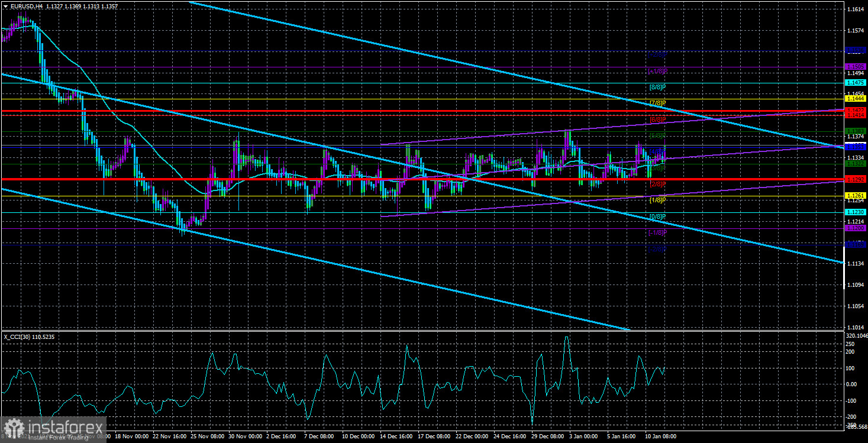Click the red 1.1292 price tag
Image resolution: width=868 pixels, height=443 pixels.
coord(856,179)
